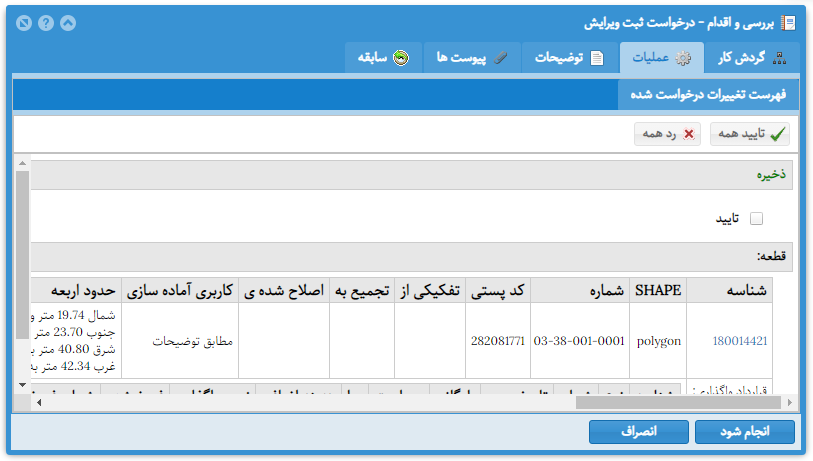Click the document icon beside the dialog title
The height and width of the screenshot is (461, 813).
tap(788, 23)
